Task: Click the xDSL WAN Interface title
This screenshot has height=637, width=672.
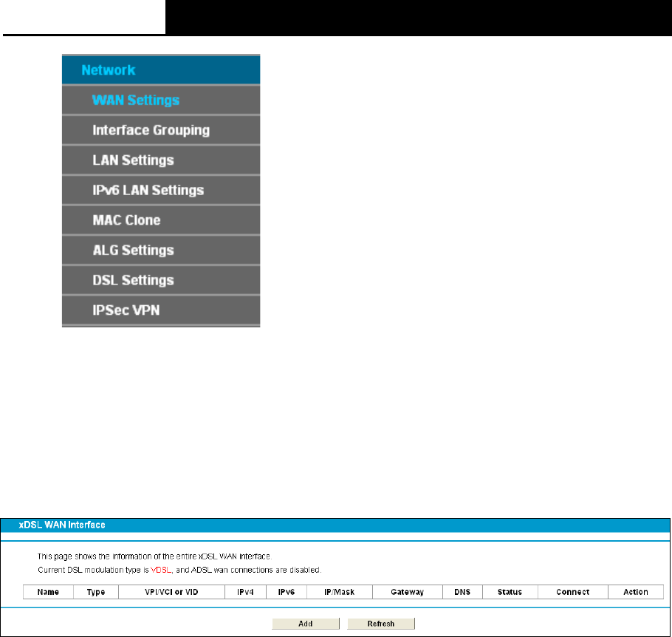Action: point(62,525)
